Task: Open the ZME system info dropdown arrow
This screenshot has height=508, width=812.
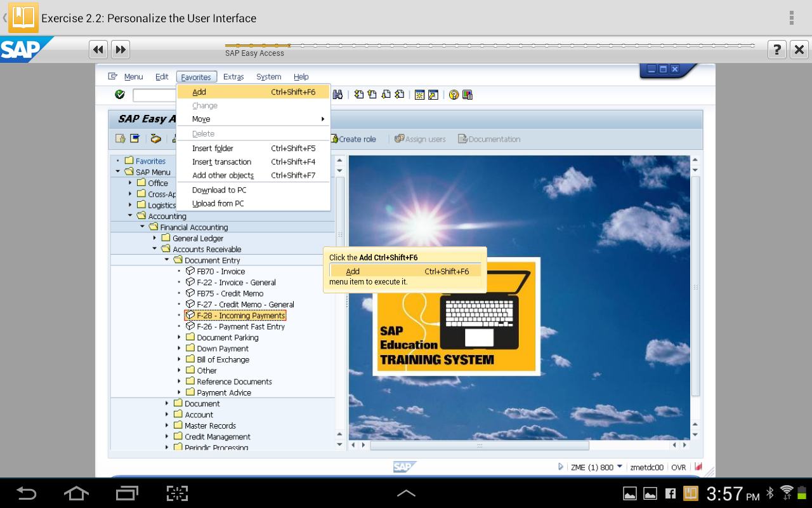Action: pyautogui.click(x=620, y=467)
